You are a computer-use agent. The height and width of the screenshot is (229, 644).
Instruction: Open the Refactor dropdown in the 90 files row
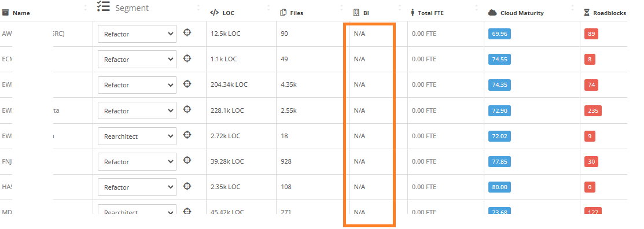pyautogui.click(x=137, y=34)
